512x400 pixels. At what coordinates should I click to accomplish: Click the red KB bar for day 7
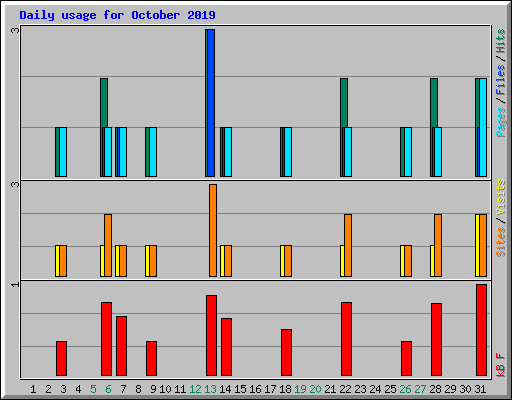121,346
